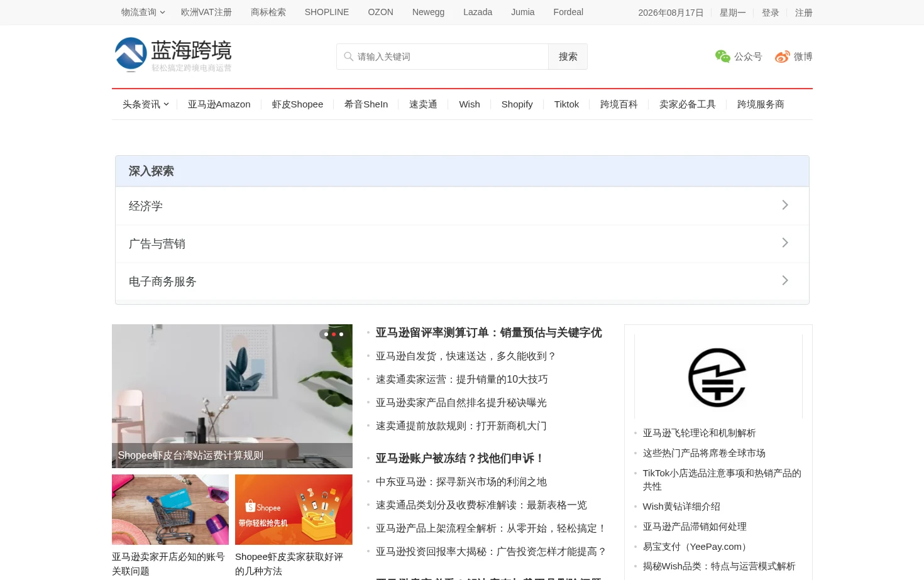The image size is (924, 580).
Task: Open 速卖通 nav tab
Action: coord(423,104)
